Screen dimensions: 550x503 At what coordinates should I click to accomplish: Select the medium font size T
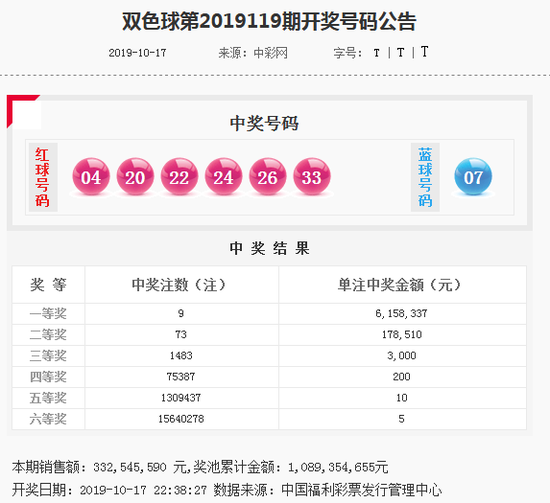[x=400, y=53]
